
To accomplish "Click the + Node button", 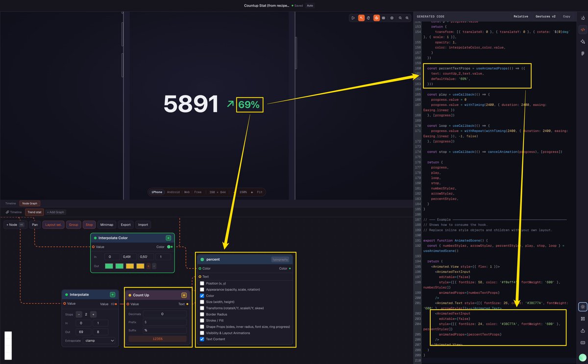I will pyautogui.click(x=14, y=225).
